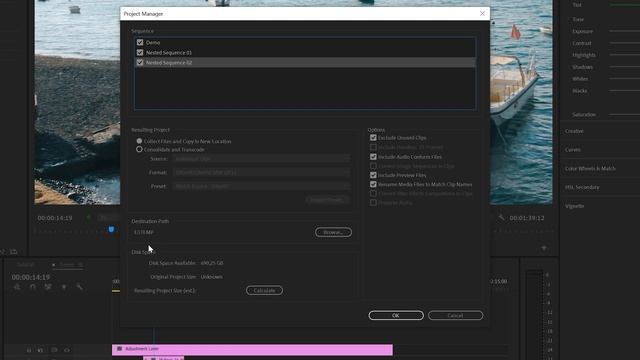Select the Adjustment Layer clip in timeline

[252, 349]
